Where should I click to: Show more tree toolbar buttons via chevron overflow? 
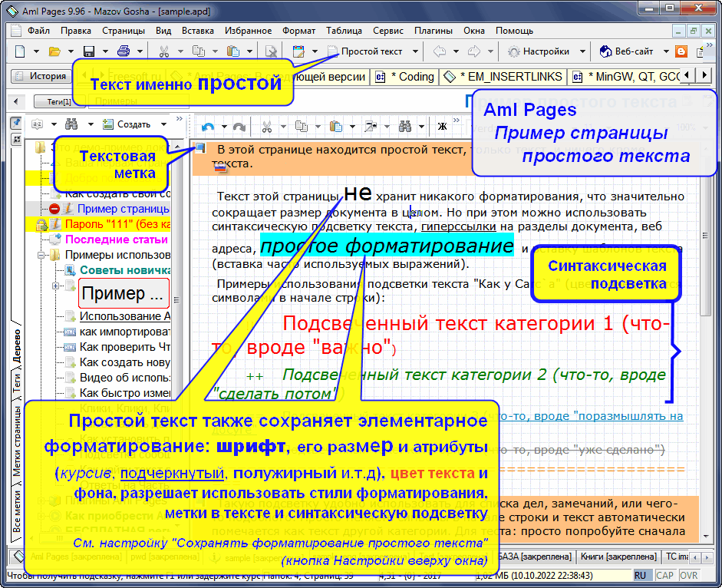(x=179, y=119)
